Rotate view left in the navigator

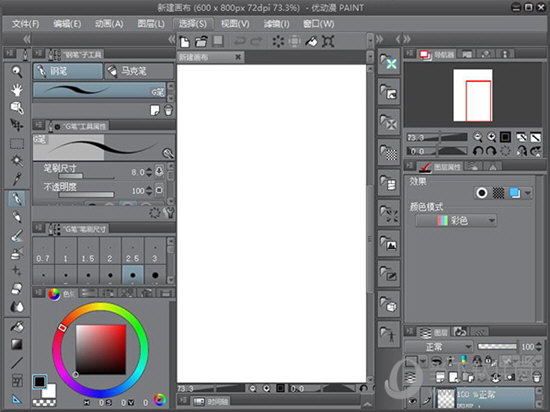477,151
